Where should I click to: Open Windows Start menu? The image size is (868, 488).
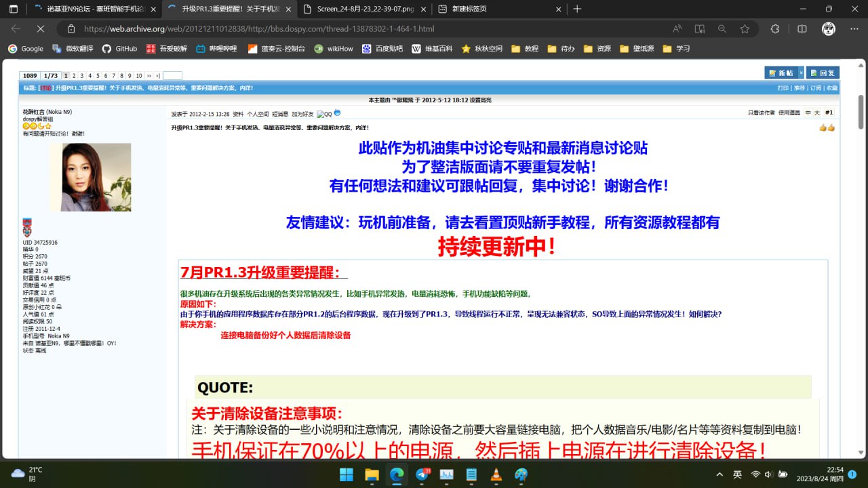[346, 474]
